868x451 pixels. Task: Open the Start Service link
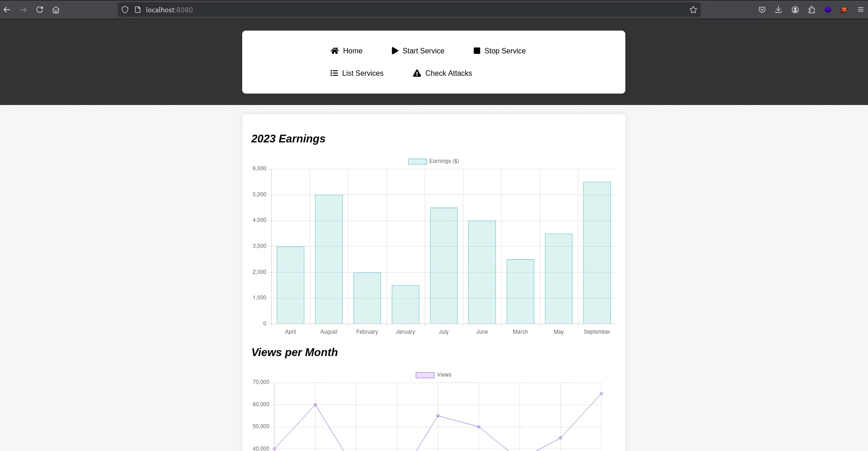[423, 51]
